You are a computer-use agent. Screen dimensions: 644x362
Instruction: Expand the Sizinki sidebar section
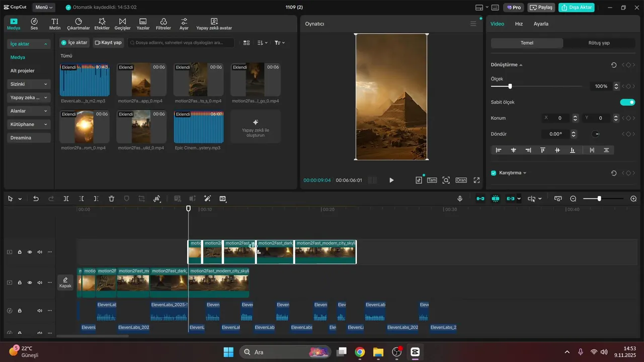pos(29,84)
